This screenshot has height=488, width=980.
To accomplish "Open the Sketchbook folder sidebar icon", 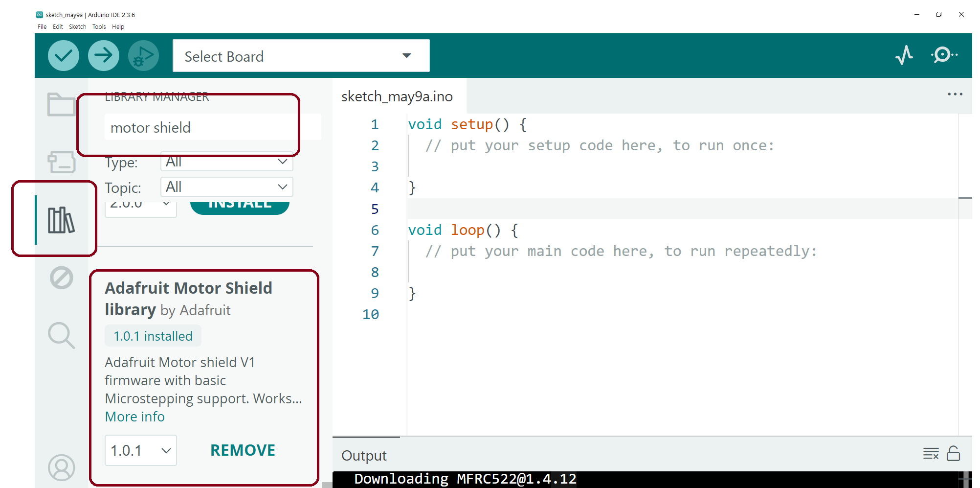I will coord(61,104).
